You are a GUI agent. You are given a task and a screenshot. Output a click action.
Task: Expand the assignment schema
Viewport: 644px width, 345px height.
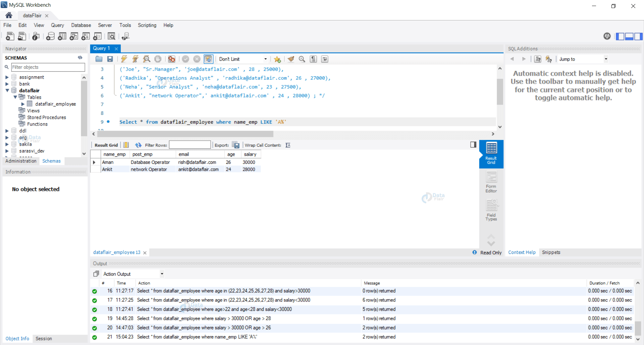[x=7, y=77]
